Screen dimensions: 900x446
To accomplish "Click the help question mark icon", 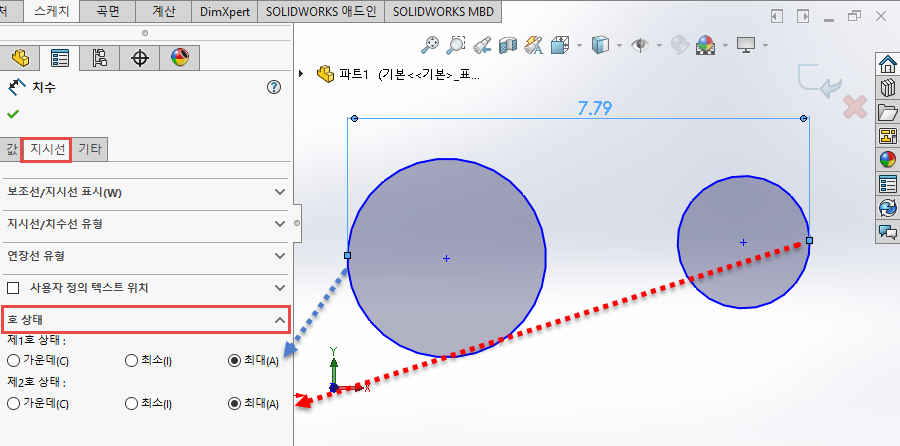I will click(x=274, y=88).
